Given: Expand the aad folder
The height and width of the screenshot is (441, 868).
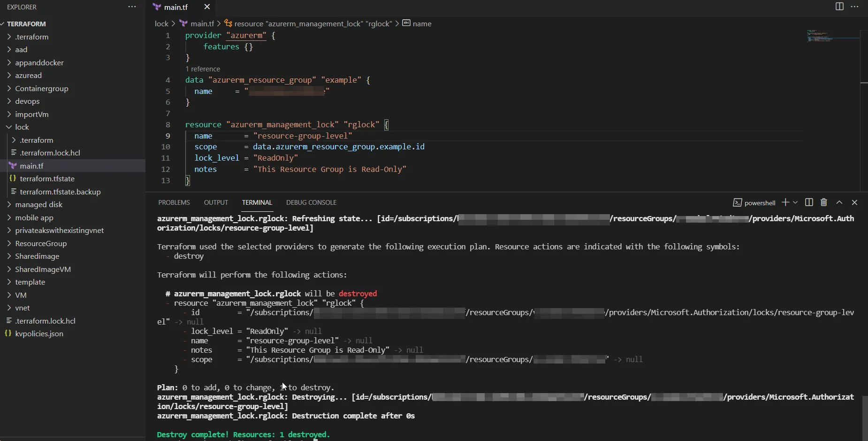Looking at the screenshot, I should tap(21, 49).
